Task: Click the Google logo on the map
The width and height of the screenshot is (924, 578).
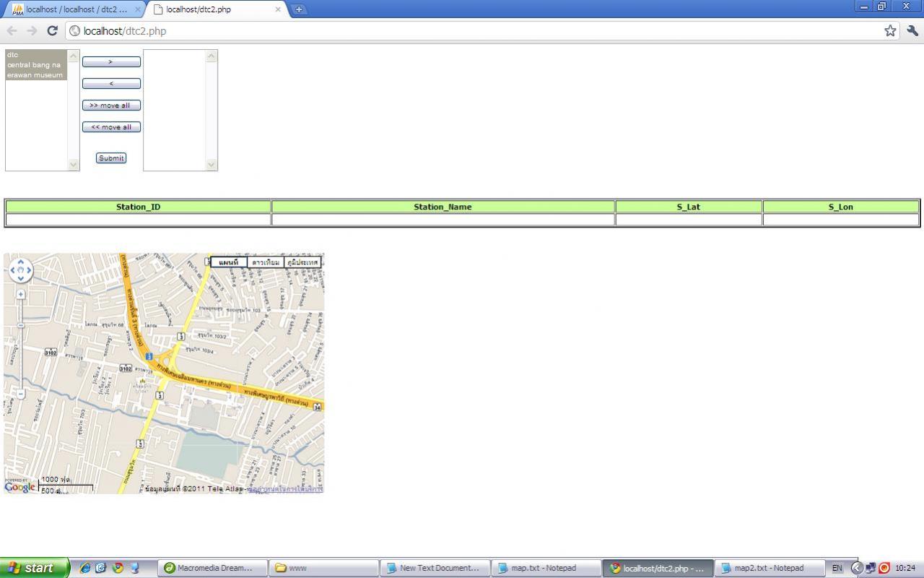Action: pos(19,487)
